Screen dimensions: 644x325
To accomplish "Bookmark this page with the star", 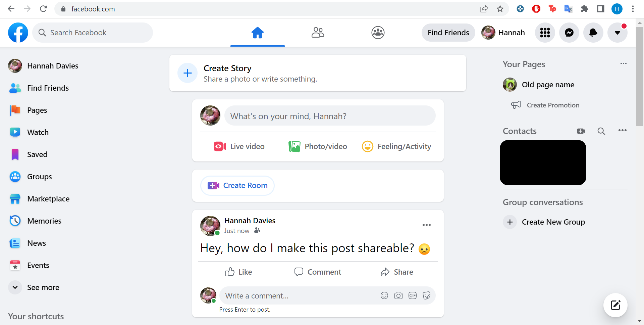I will 500,9.
